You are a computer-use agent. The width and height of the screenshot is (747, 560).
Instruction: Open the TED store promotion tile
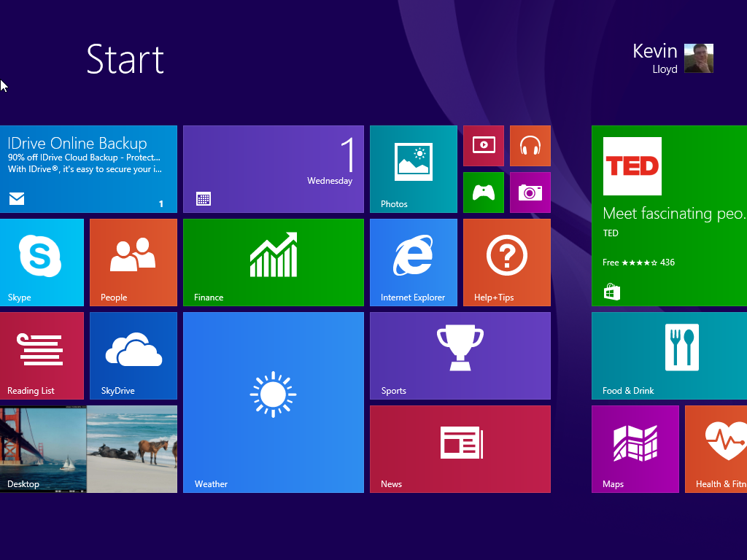[x=670, y=216]
